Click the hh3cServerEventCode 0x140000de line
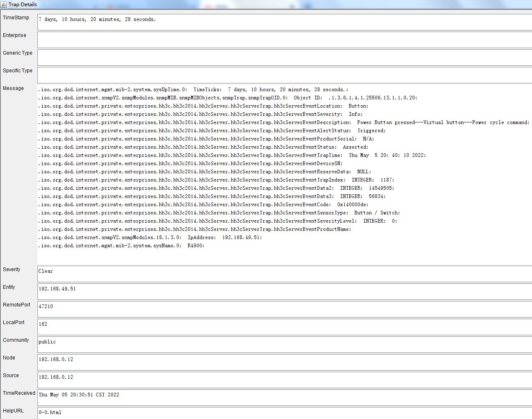This screenshot has width=532, height=419. click(x=203, y=205)
